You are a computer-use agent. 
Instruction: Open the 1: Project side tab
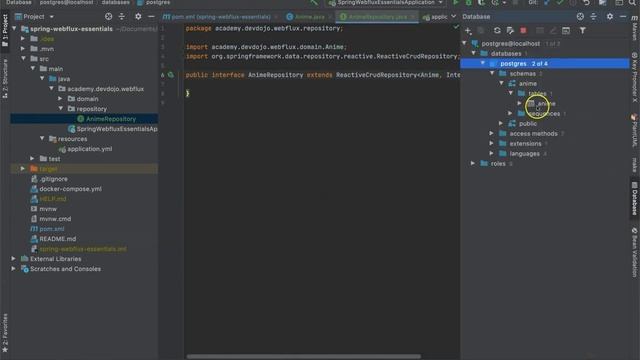click(x=5, y=31)
